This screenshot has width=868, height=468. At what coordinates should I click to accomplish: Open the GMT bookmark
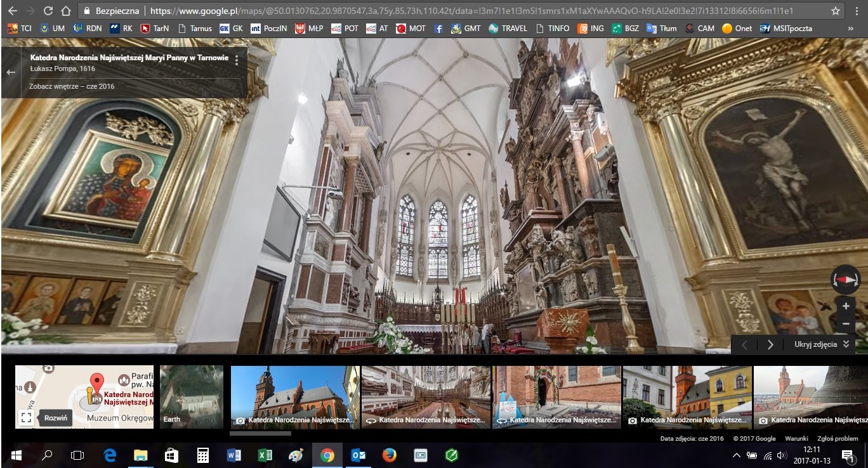466,28
